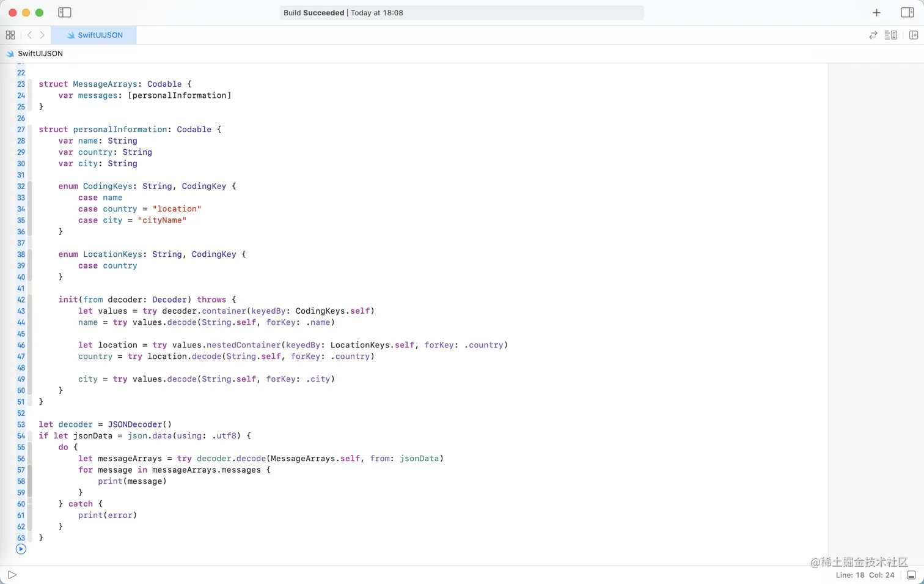Click print(error) statement

point(108,516)
